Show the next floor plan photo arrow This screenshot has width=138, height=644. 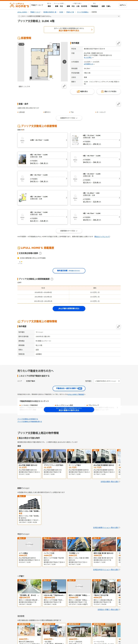(x=64, y=62)
